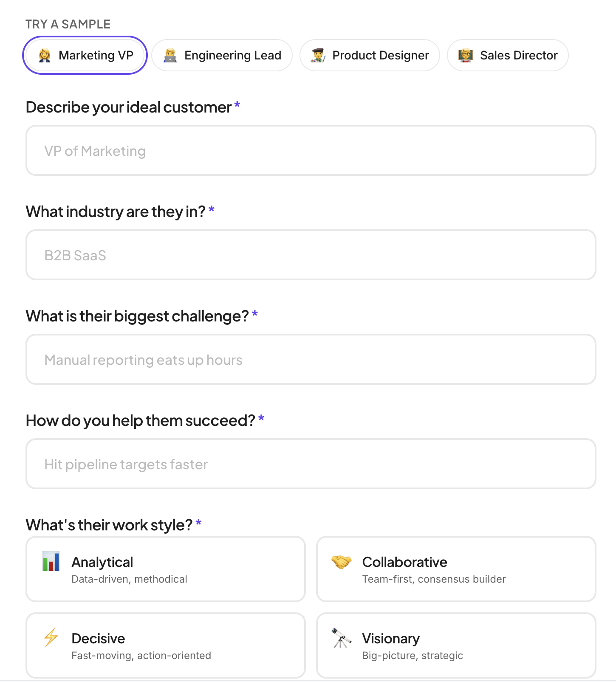Load the Engineering Lead sample

click(x=222, y=55)
